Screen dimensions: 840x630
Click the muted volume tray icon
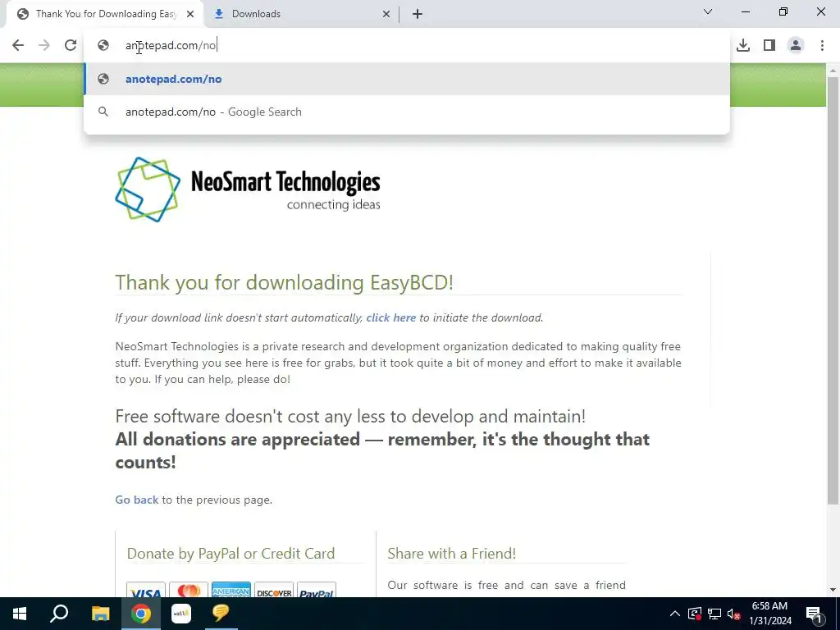point(733,614)
